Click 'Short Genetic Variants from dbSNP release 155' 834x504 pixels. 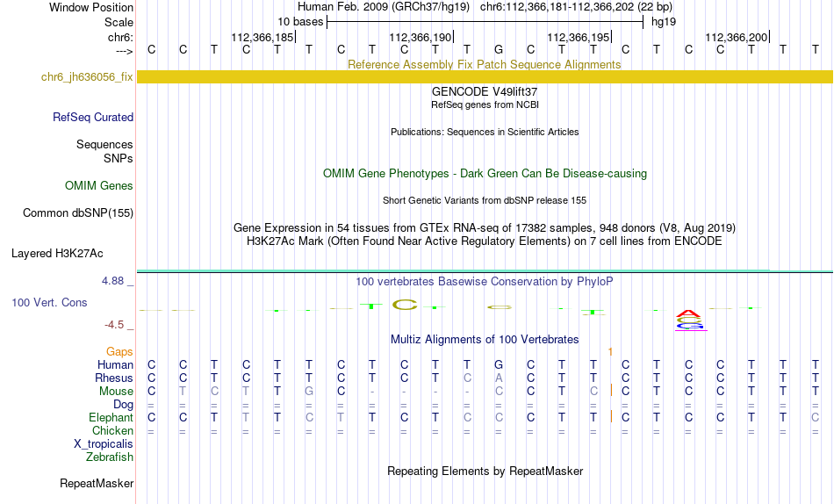point(485,201)
